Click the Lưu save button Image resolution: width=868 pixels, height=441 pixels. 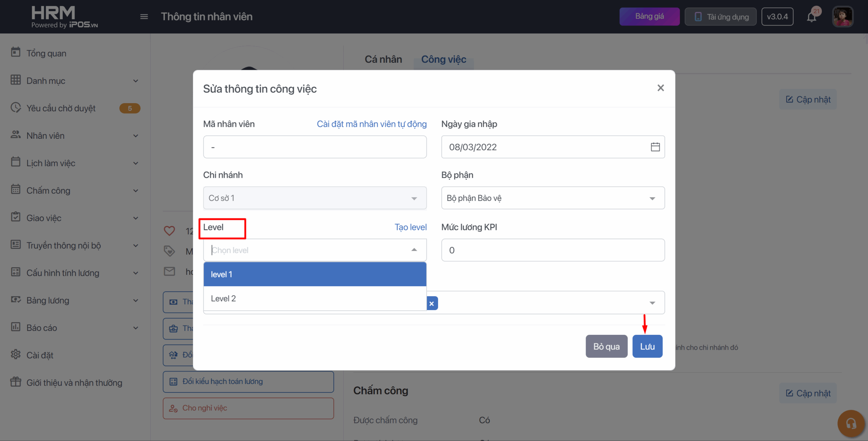click(647, 346)
